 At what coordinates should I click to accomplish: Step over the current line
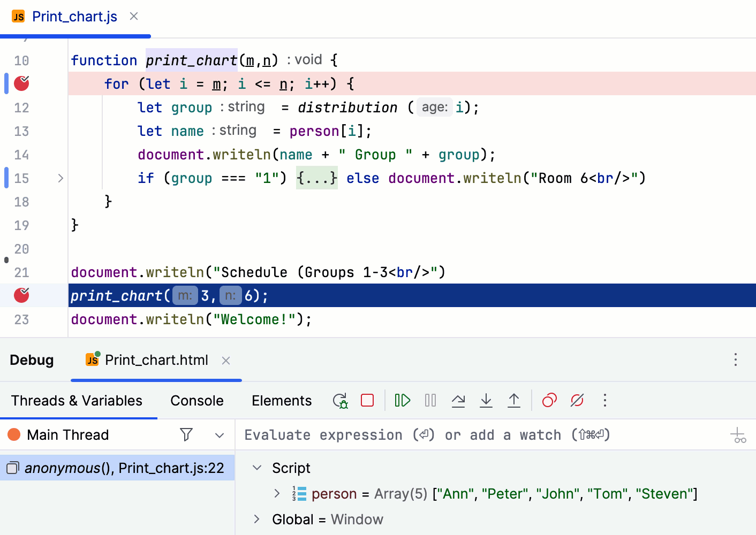pyautogui.click(x=458, y=400)
